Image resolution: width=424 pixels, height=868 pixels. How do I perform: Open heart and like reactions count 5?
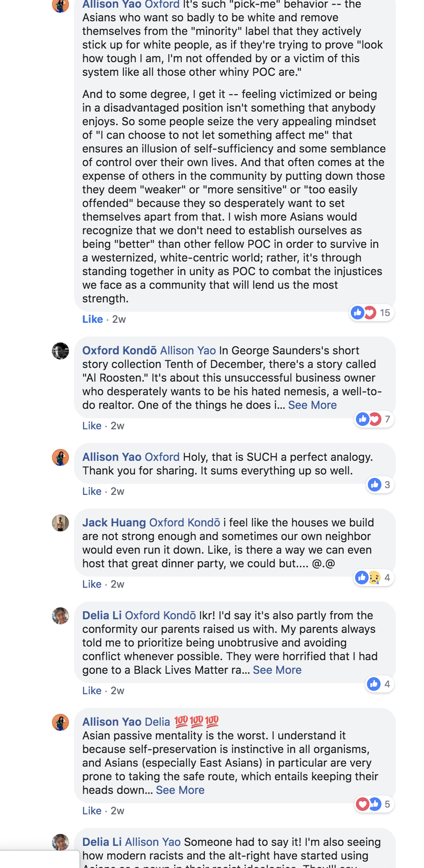[373, 804]
